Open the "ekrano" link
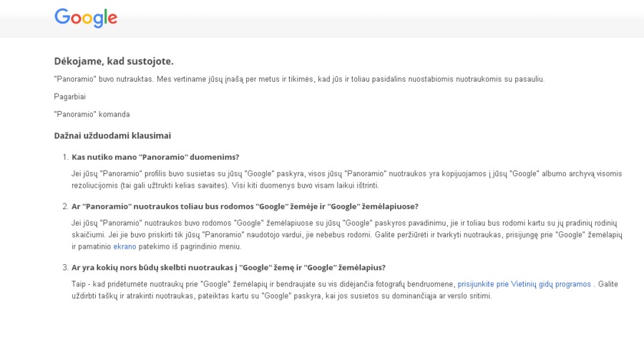Viewport: 644px width, 346px height. (125, 246)
